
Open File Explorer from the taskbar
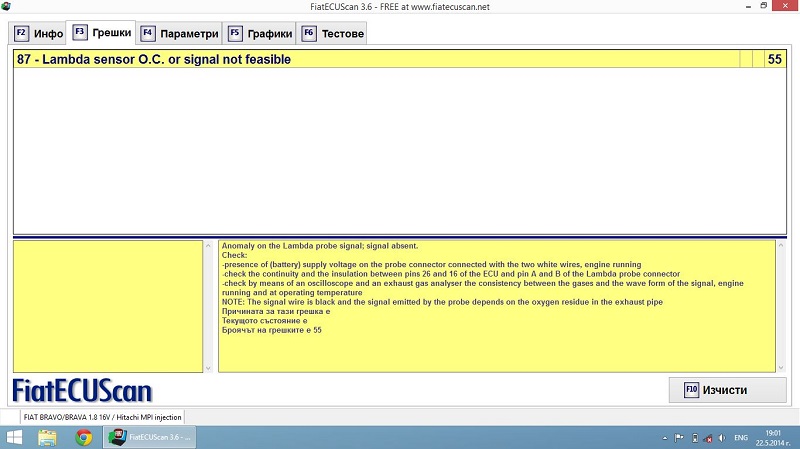click(47, 437)
